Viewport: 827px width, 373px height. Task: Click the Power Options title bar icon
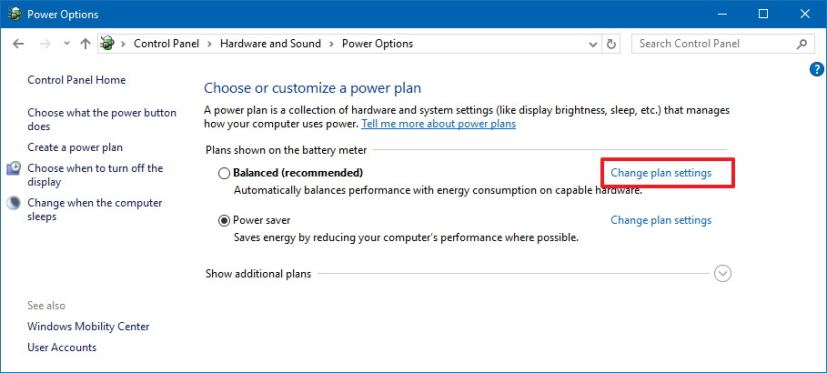pyautogui.click(x=15, y=14)
